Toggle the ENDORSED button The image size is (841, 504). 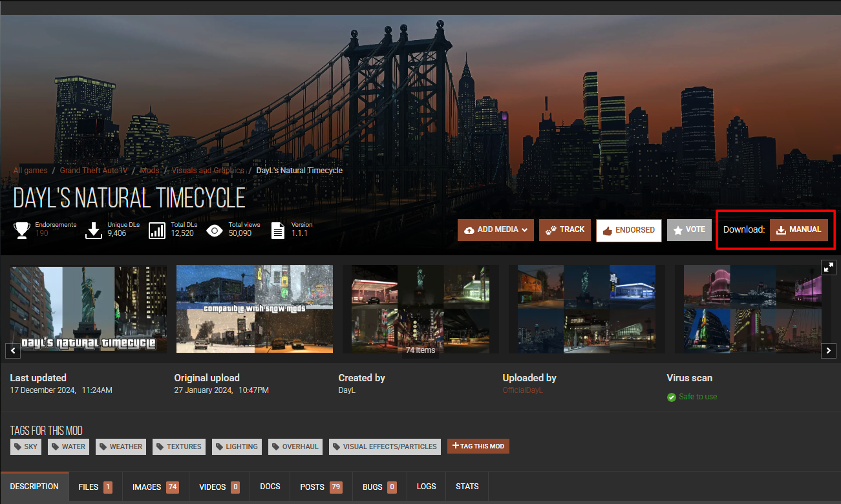click(629, 230)
